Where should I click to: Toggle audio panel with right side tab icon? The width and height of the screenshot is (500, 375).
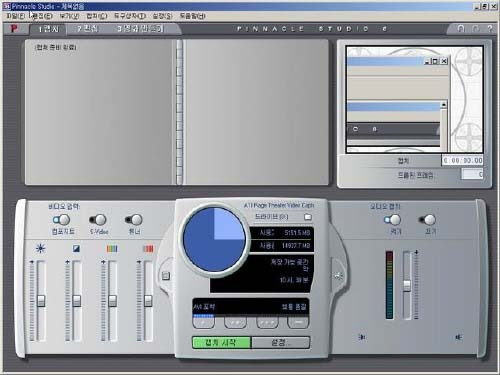(x=339, y=276)
